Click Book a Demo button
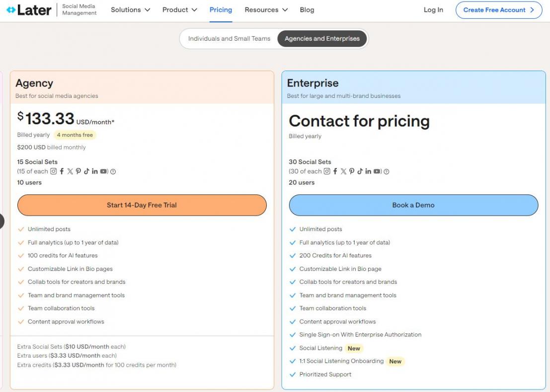The width and height of the screenshot is (550, 392). tap(413, 205)
